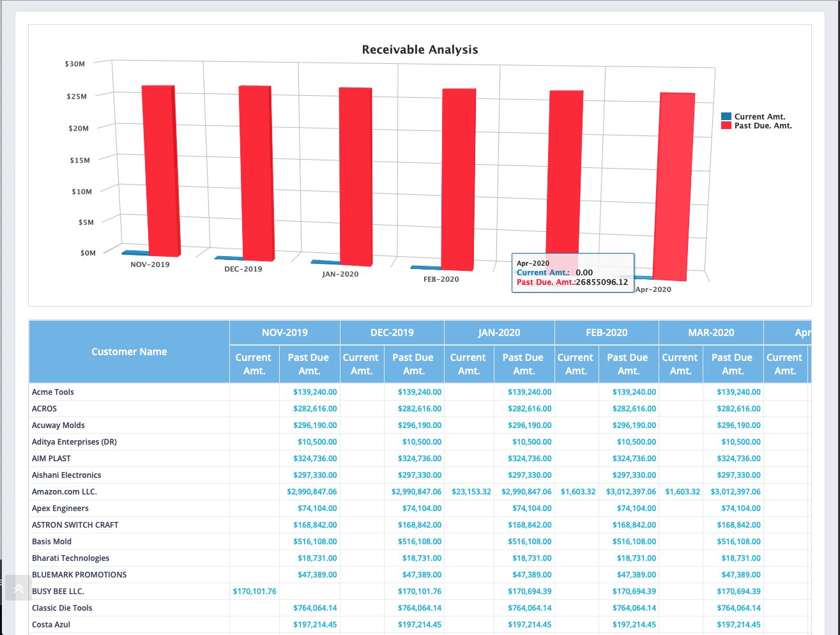Image resolution: width=840 pixels, height=635 pixels.
Task: Click the NOV-2019 blue current amount bar
Action: pos(134,253)
